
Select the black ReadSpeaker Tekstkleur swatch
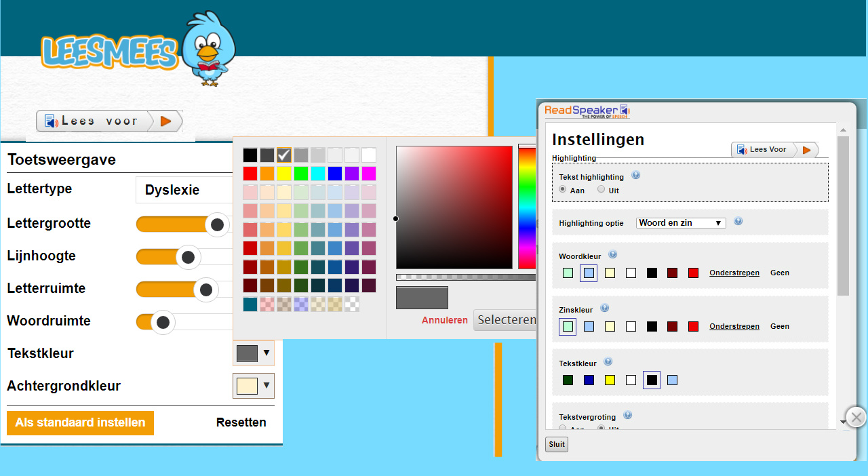click(652, 380)
